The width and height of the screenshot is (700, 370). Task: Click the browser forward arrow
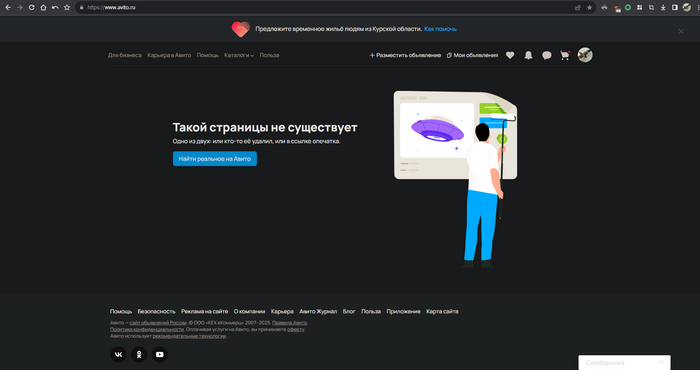pos(20,8)
